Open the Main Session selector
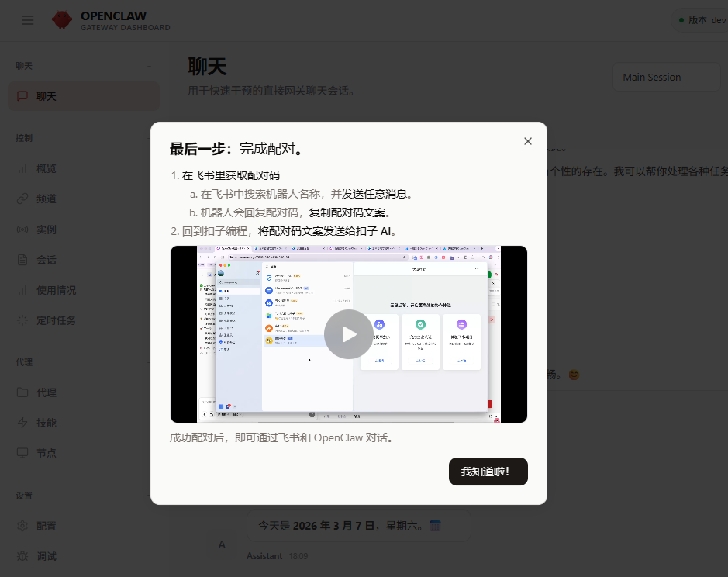 tap(665, 77)
